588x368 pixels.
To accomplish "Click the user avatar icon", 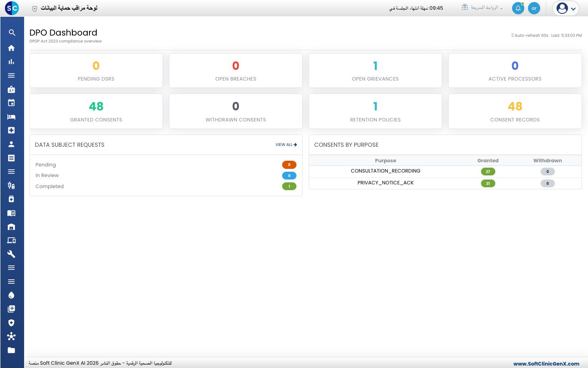I will [562, 8].
